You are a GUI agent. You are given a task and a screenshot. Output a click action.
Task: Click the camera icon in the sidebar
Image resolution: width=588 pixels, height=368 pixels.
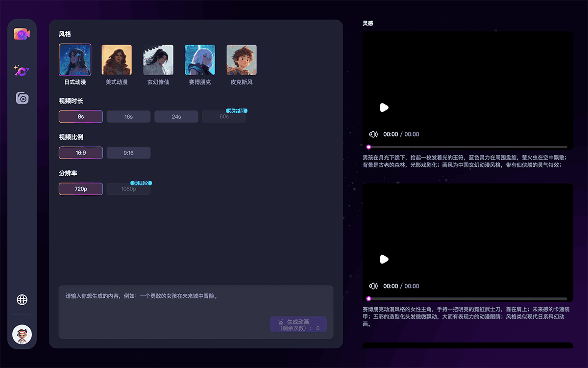pos(22,98)
